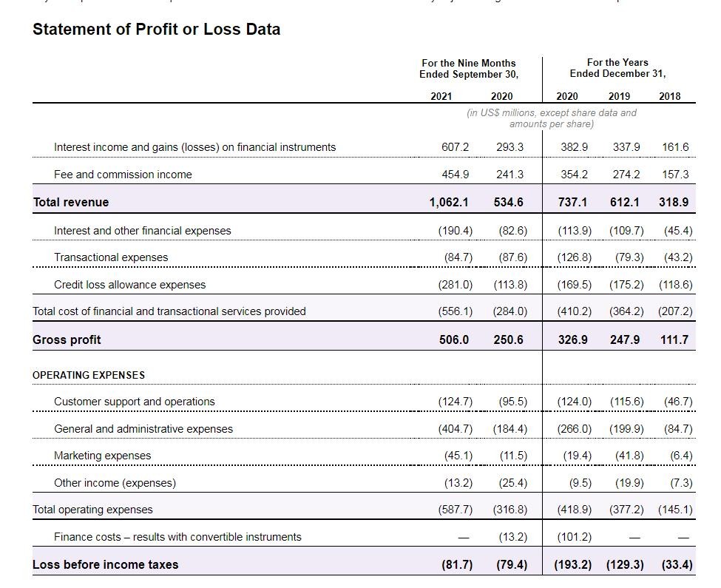Click the For the Years Ended December 31 header
The width and height of the screenshot is (721, 588).
pos(617,68)
